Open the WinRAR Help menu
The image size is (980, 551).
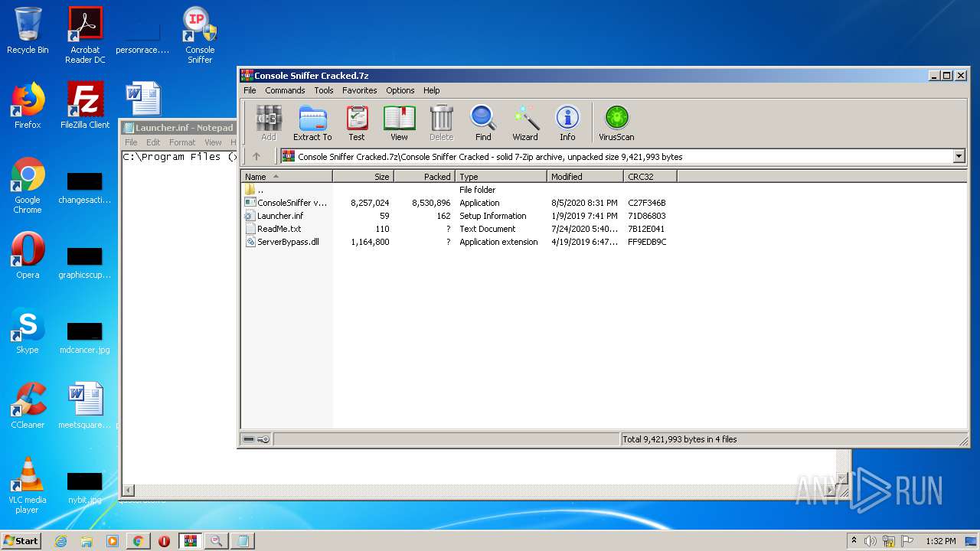[x=431, y=90]
